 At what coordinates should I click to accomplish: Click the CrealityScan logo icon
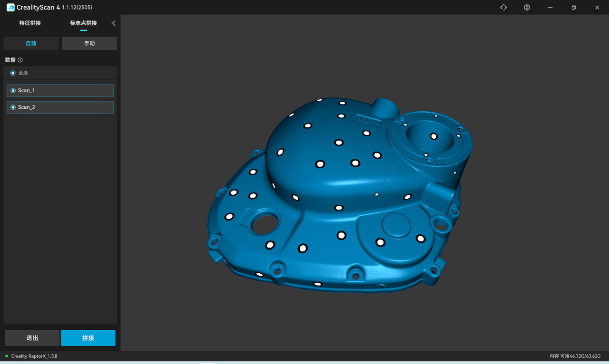tap(10, 8)
